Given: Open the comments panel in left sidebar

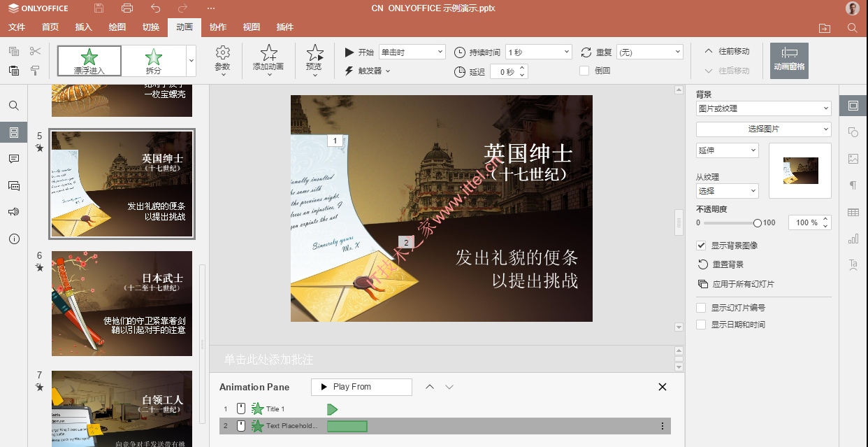Looking at the screenshot, I should point(14,159).
